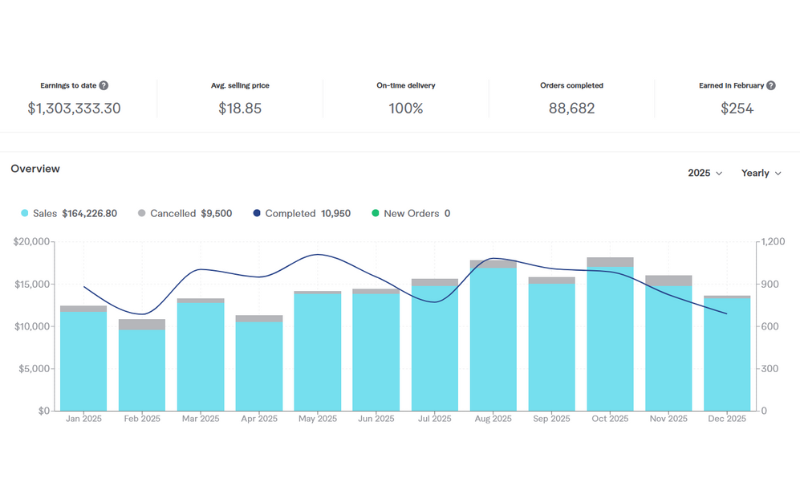
Task: Open the 2025 year dropdown
Action: point(704,173)
